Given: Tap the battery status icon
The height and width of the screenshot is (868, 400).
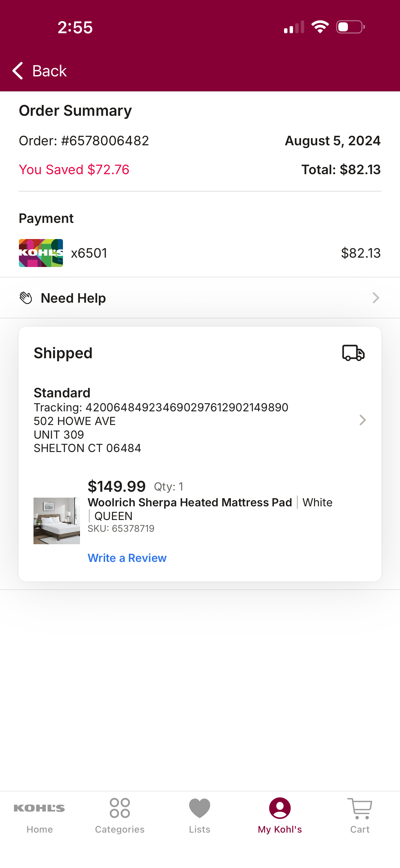Looking at the screenshot, I should tap(350, 27).
